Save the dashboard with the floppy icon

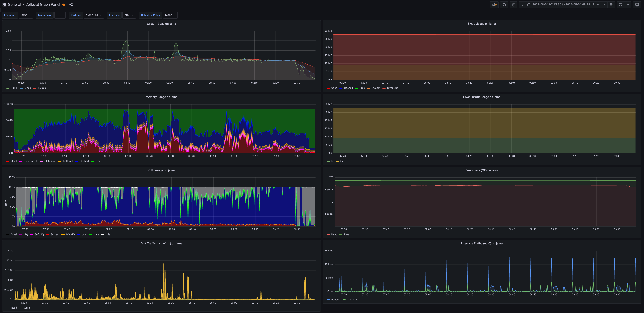coord(504,5)
